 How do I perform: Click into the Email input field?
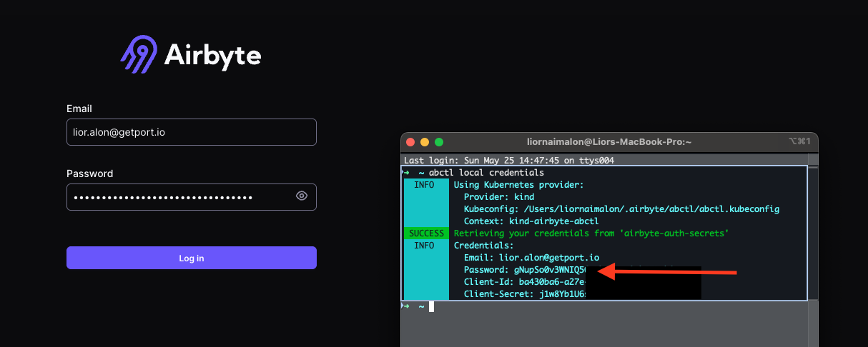click(191, 132)
